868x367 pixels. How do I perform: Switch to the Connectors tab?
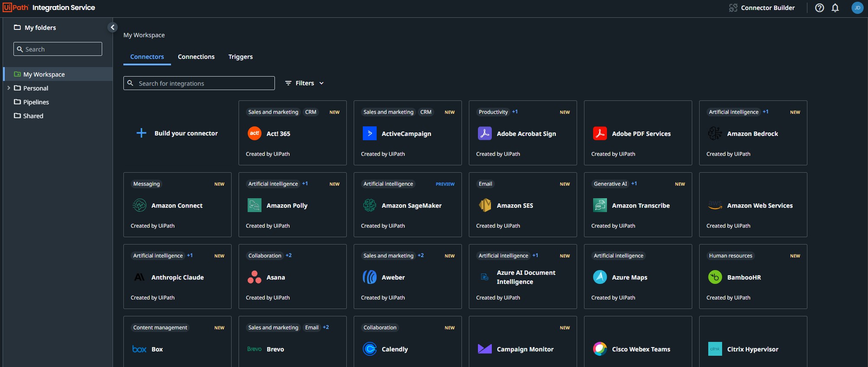tap(147, 57)
